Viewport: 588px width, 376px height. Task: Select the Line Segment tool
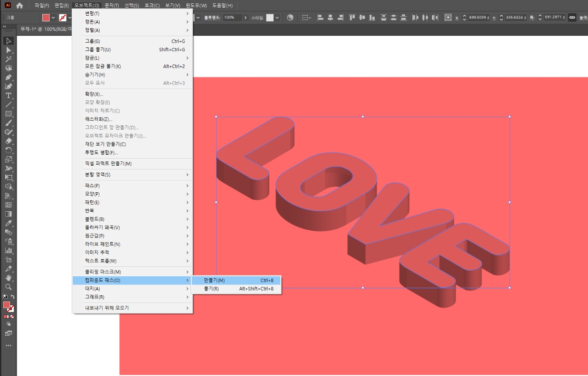pos(9,104)
